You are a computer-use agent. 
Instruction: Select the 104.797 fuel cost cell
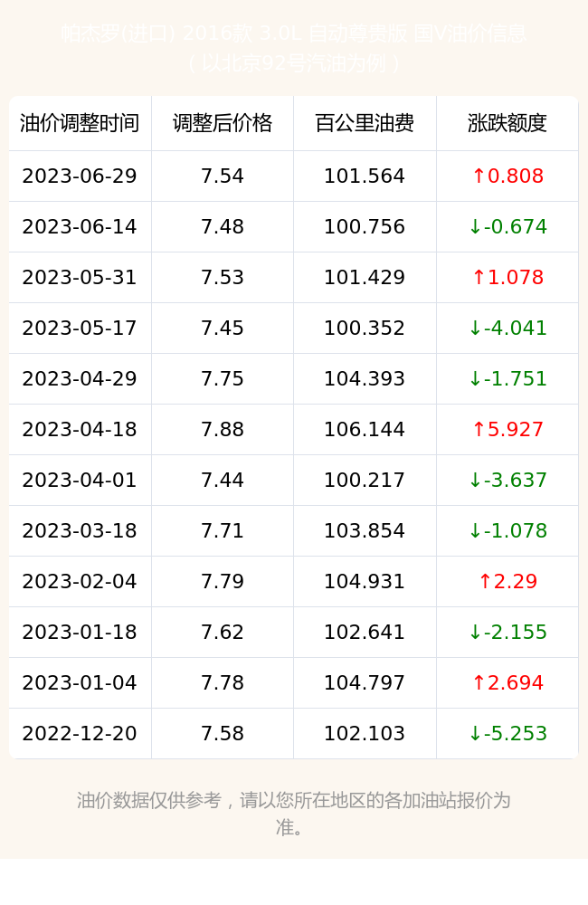pos(365,682)
